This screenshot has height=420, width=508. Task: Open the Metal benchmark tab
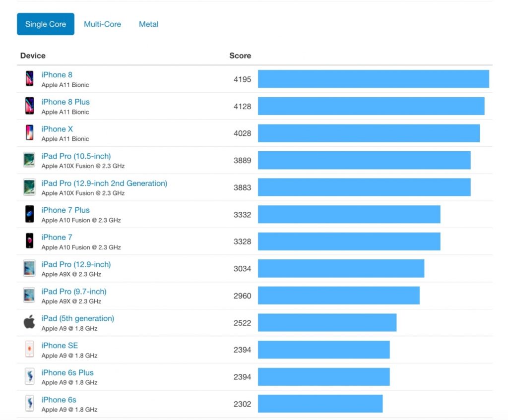pos(148,24)
